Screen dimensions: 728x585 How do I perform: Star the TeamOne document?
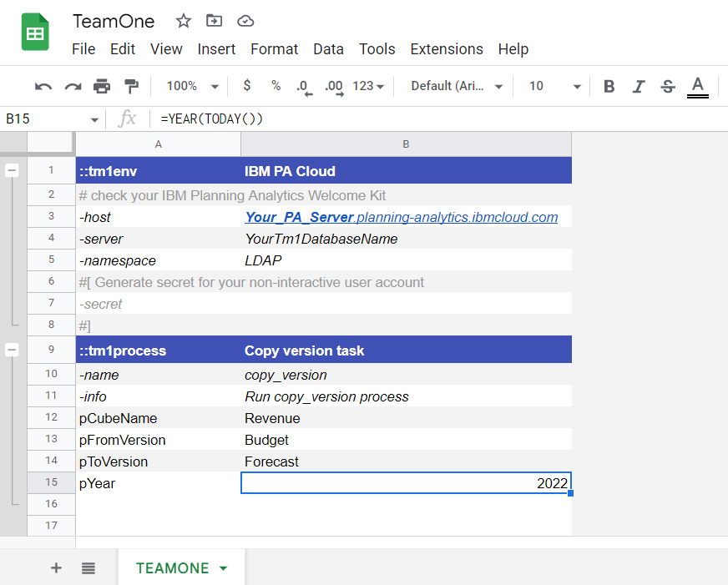(x=184, y=21)
